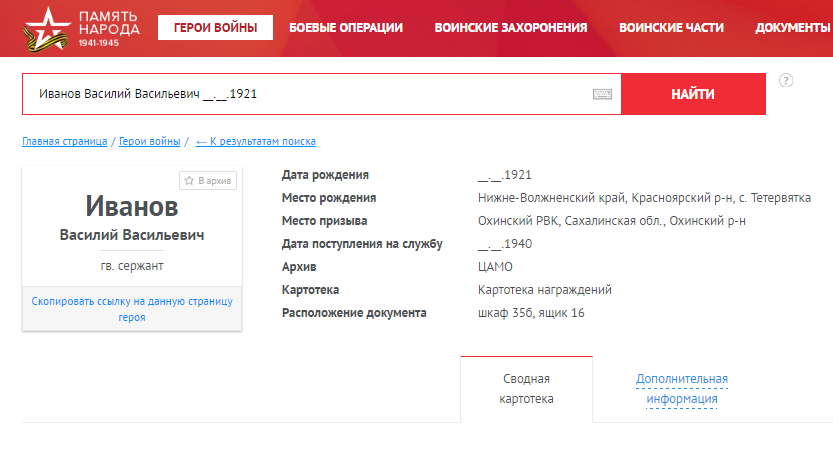This screenshot has height=459, width=833.
Task: Click the Найти search button
Action: 693,94
